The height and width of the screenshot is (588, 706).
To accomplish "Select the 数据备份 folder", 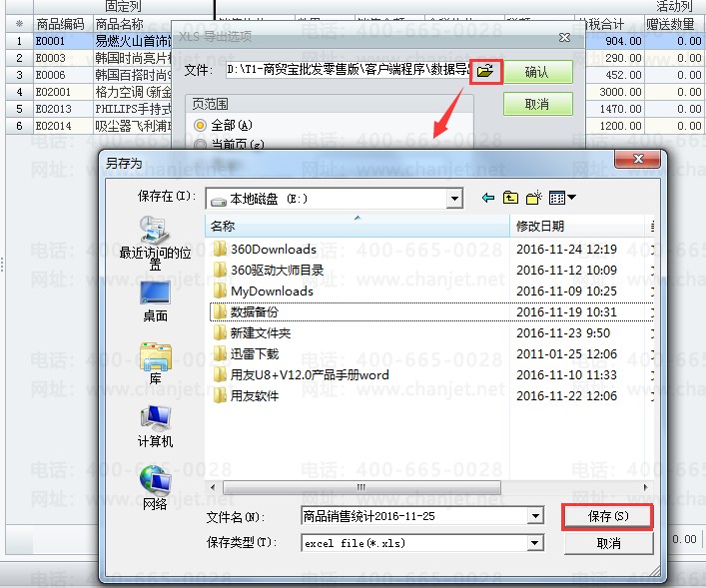I will pos(246,312).
